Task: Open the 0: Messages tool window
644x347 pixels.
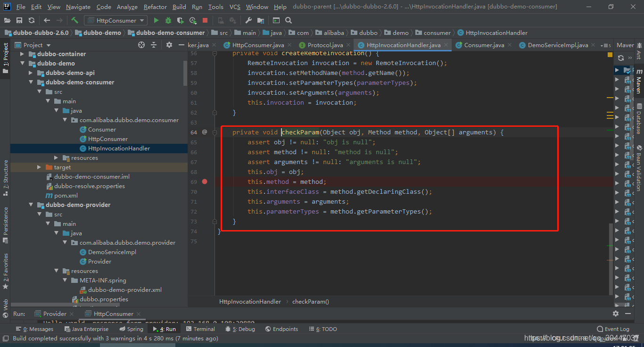Action: coord(35,329)
